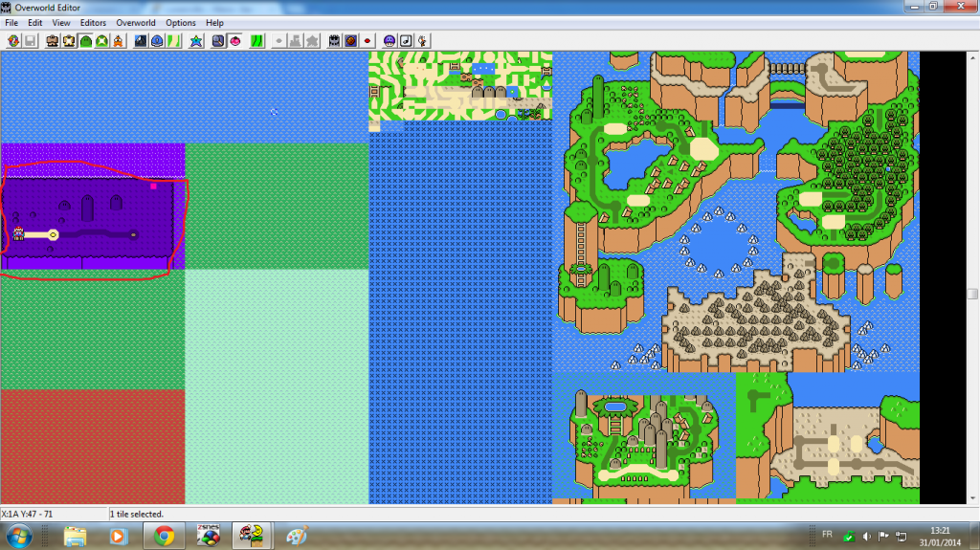
Task: Click the Action Center flag tray icon
Action: tap(883, 537)
